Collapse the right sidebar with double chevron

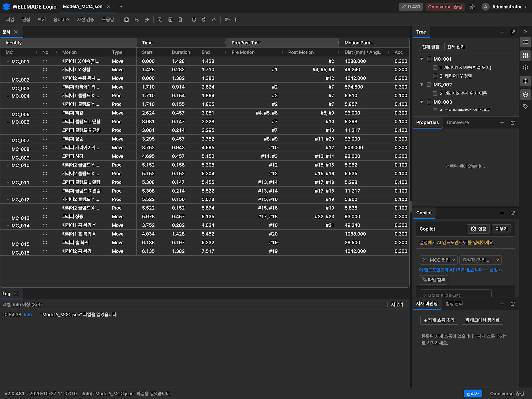[x=525, y=31]
